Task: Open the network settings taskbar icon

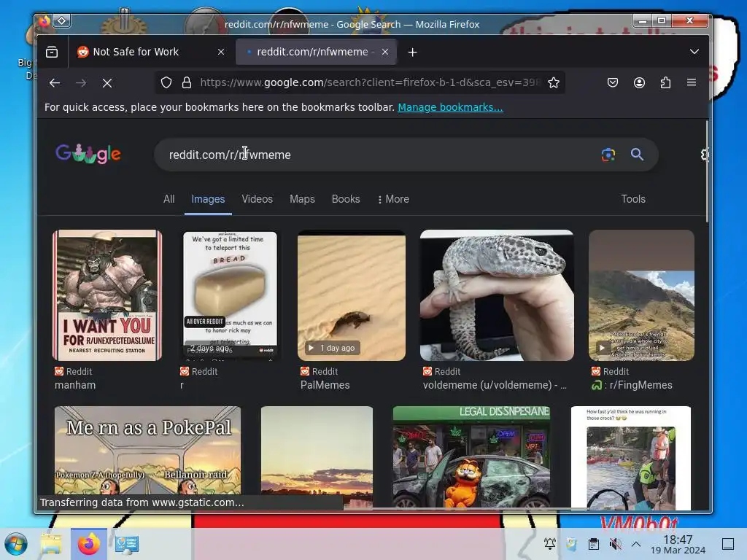Action: click(127, 544)
